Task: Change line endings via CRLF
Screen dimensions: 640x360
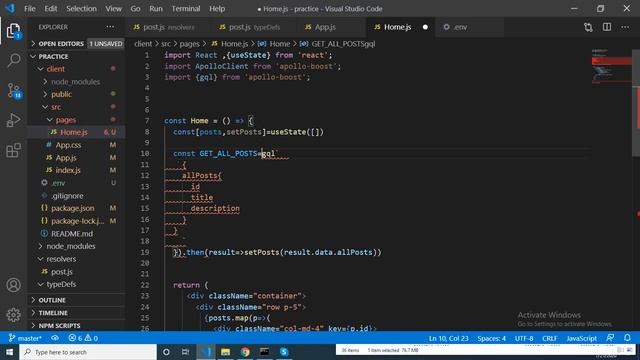Action: coord(549,338)
